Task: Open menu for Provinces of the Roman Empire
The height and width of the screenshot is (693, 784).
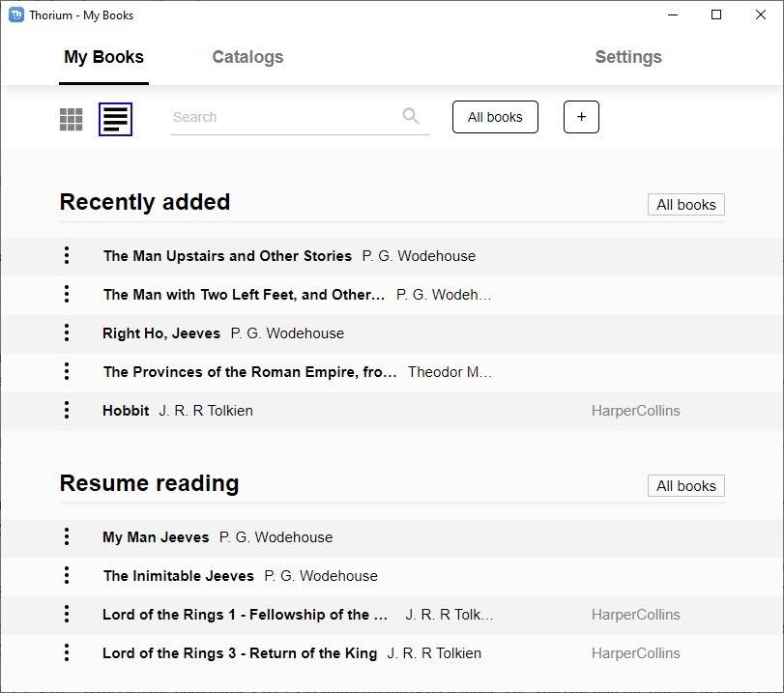Action: pyautogui.click(x=67, y=371)
